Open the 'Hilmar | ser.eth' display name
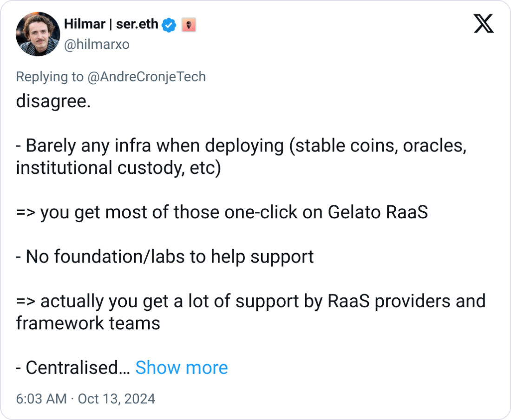Screen dimensions: 511x420 (111, 25)
